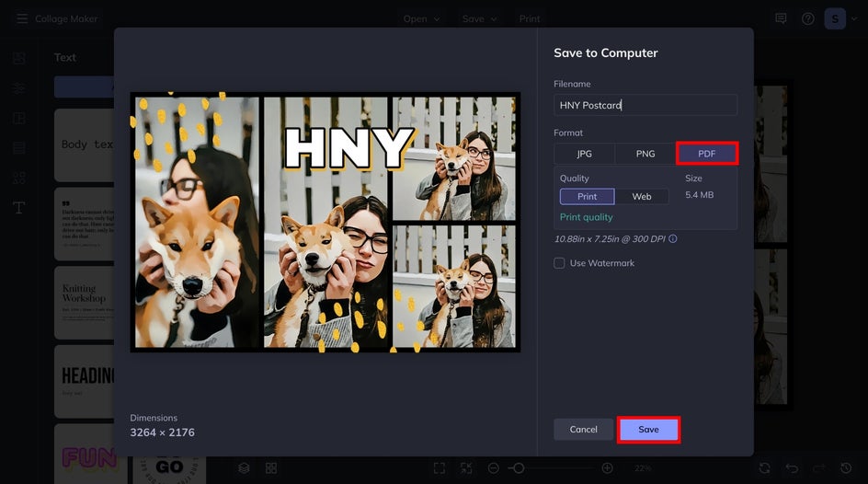Image resolution: width=868 pixels, height=484 pixels.
Task: Open the grid view icon
Action: coord(270,468)
